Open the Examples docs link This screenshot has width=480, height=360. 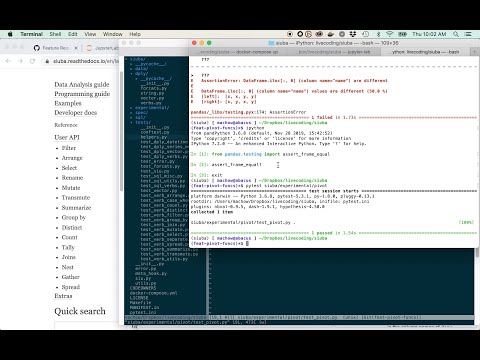(x=68, y=103)
